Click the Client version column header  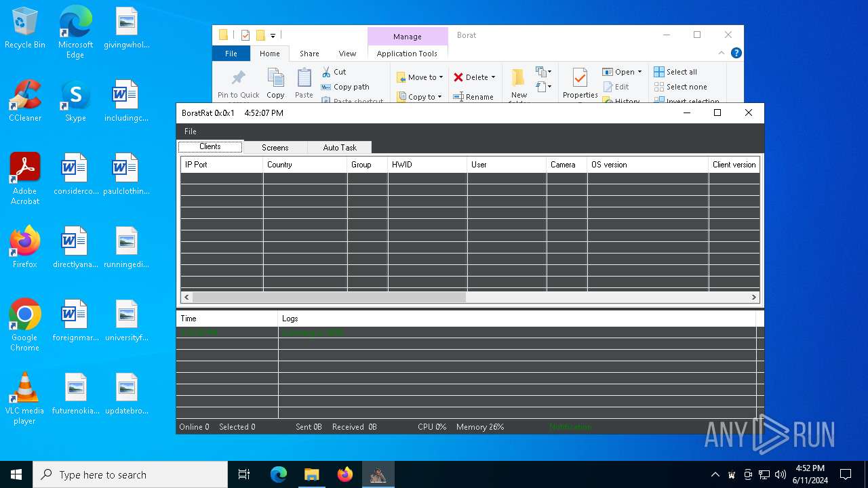click(734, 165)
